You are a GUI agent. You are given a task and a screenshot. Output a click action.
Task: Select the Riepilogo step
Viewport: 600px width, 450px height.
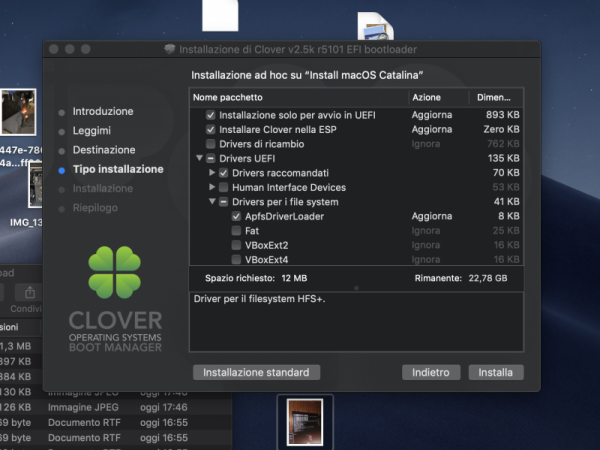[x=95, y=208]
